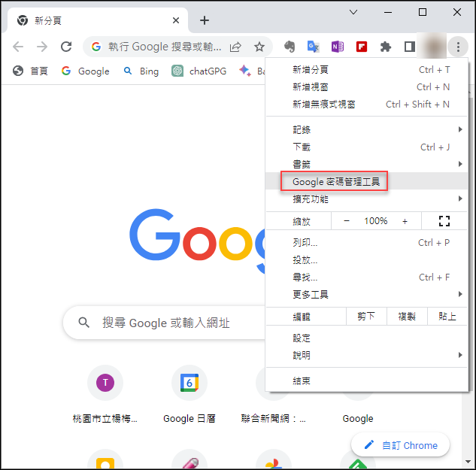Open the OneNote clipper extension

coord(338,47)
